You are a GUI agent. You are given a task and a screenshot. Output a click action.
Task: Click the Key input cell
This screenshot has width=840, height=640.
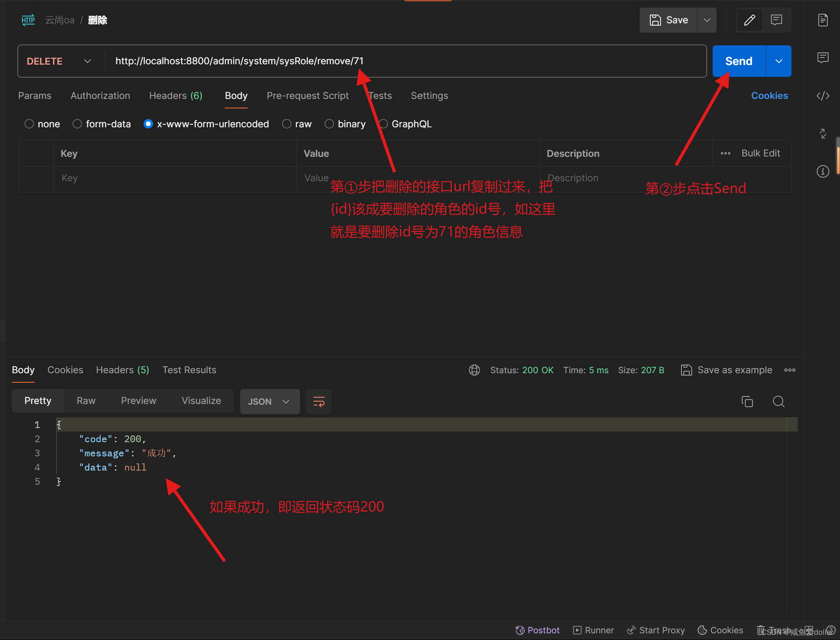pyautogui.click(x=175, y=179)
